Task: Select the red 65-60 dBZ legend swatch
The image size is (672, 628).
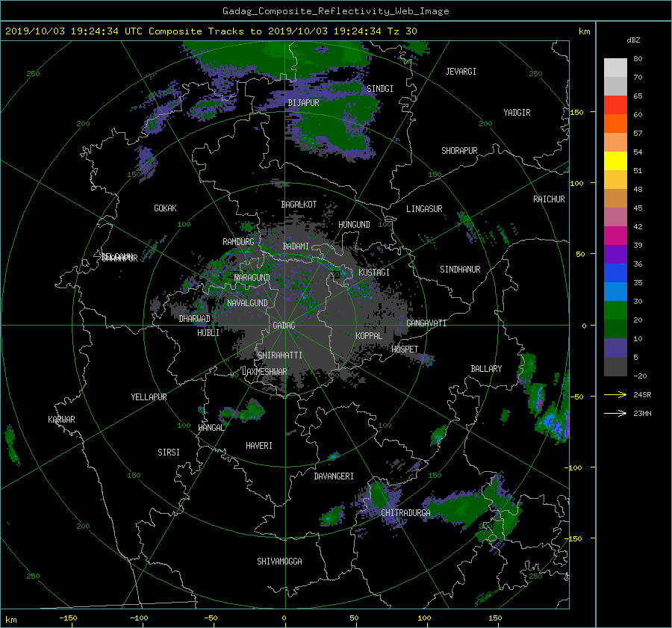Action: click(615, 105)
